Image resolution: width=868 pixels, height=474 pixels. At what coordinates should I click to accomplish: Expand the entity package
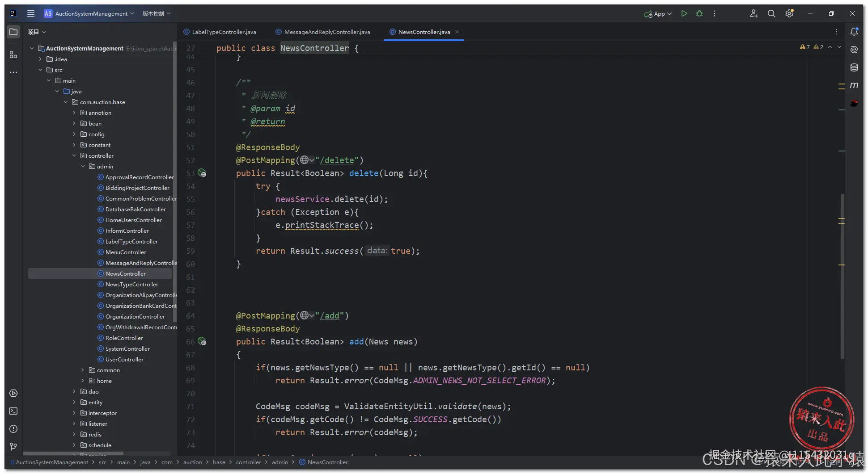(x=74, y=402)
